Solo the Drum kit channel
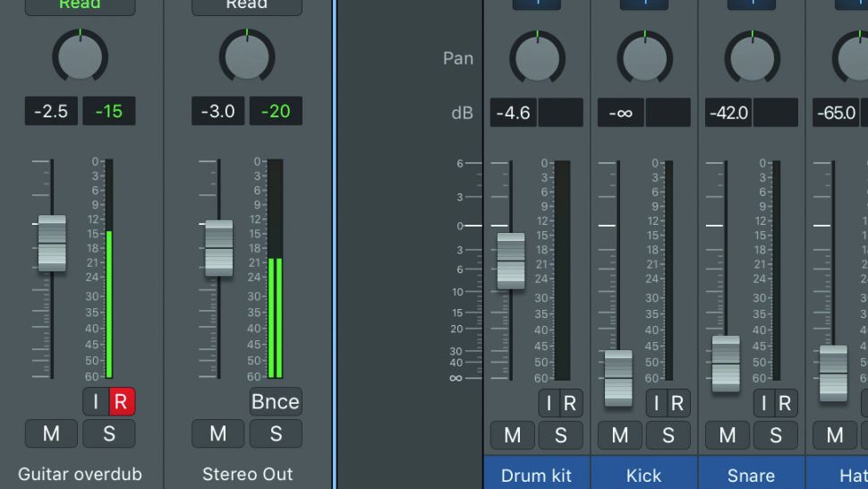The image size is (868, 489). tap(561, 436)
